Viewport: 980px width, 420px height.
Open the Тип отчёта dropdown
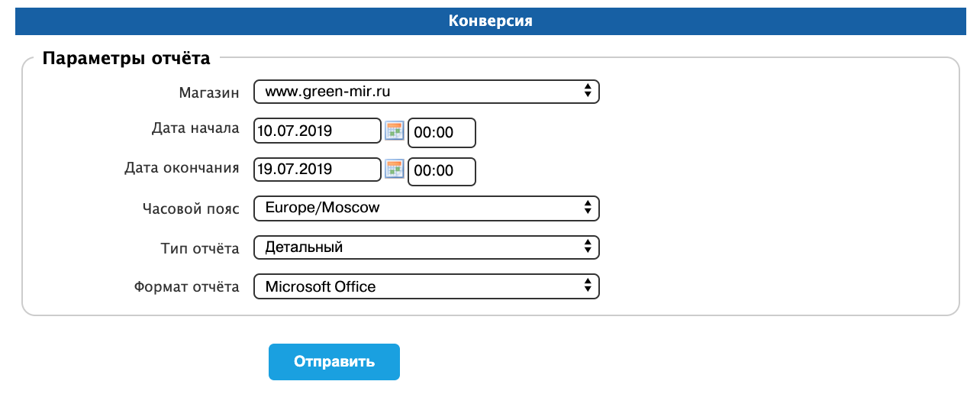pos(426,247)
